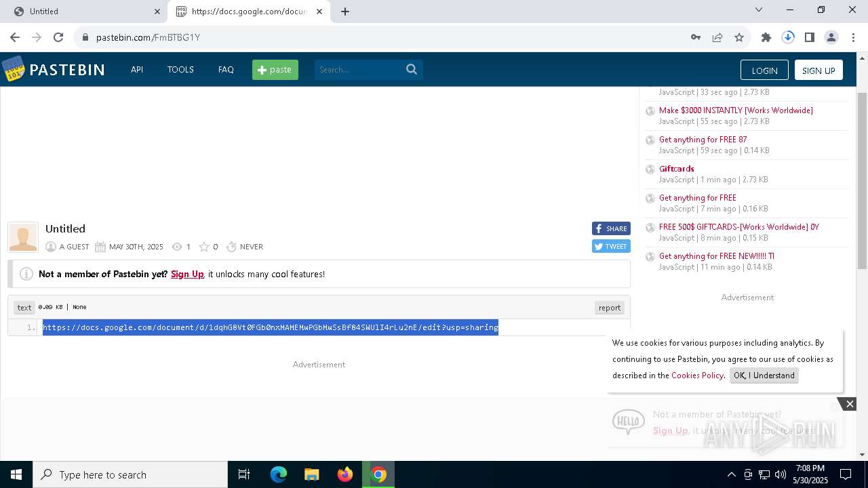Bookmark this page with star icon

point(739,37)
